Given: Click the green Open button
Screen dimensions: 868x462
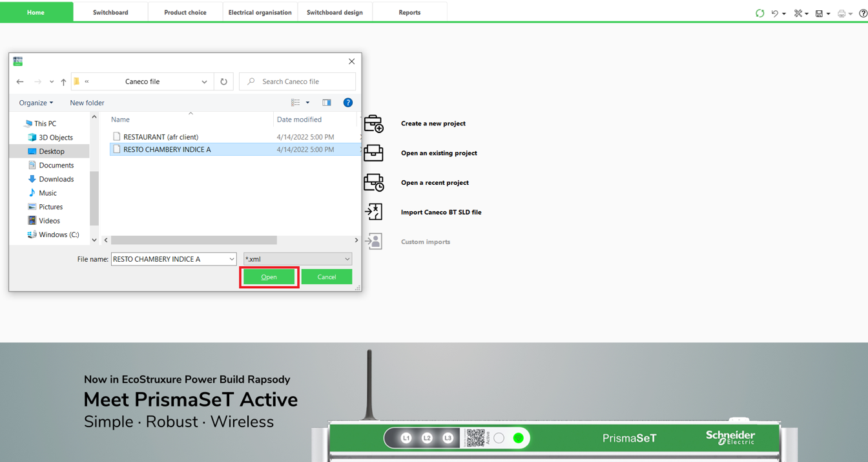Looking at the screenshot, I should coord(269,277).
